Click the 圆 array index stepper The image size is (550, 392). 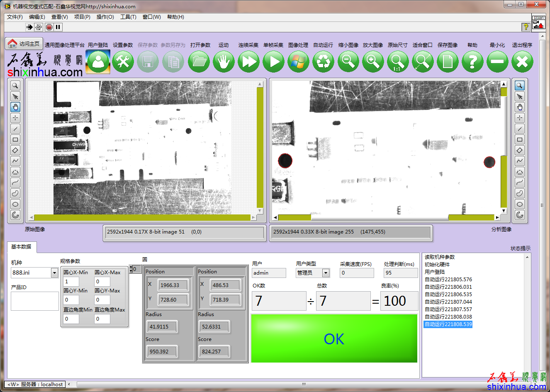[131, 269]
